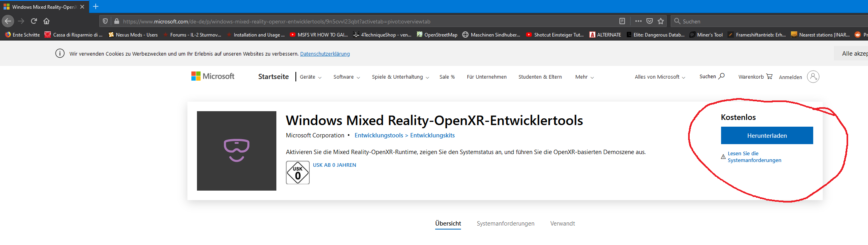Click the Anmelden sign-in text
The image size is (868, 245).
click(791, 77)
